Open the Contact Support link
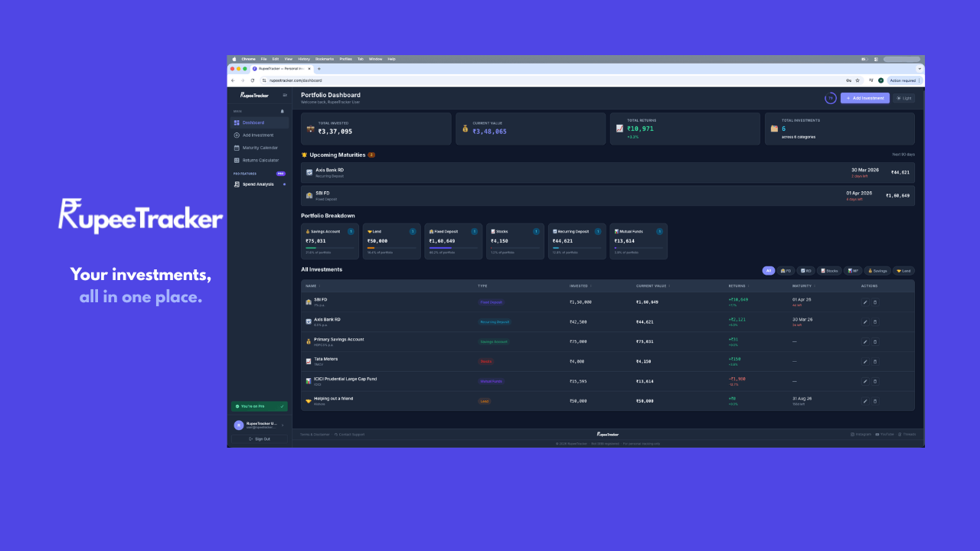This screenshot has height=551, width=980. [x=350, y=434]
